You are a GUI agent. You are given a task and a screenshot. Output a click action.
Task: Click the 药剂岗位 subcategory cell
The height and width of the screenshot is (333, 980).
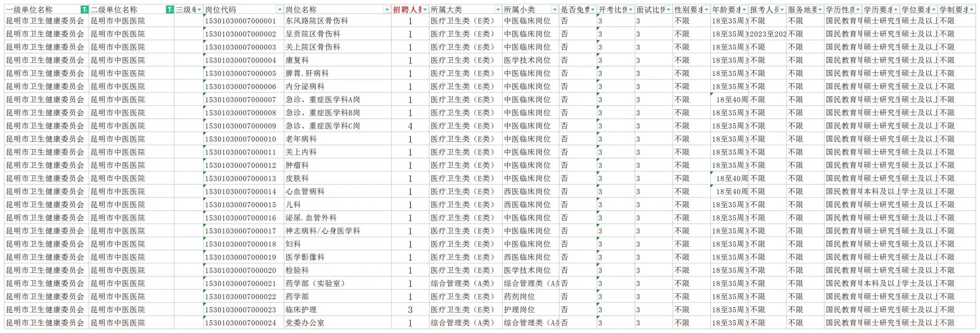point(531,297)
